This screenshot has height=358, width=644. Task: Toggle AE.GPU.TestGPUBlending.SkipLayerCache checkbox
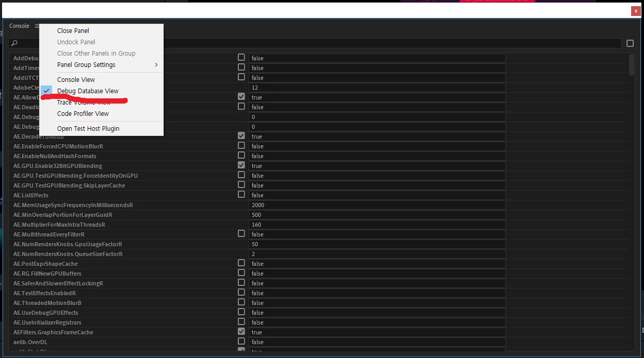pyautogui.click(x=241, y=184)
